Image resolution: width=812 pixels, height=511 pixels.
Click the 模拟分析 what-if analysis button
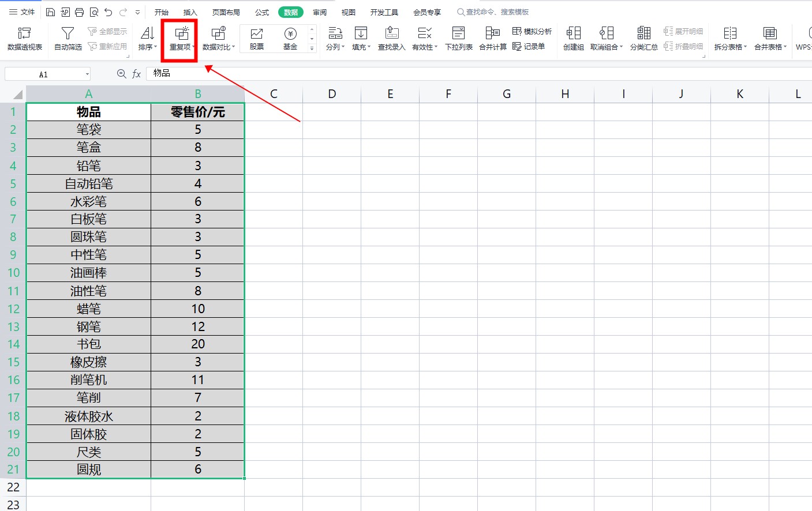click(x=532, y=31)
